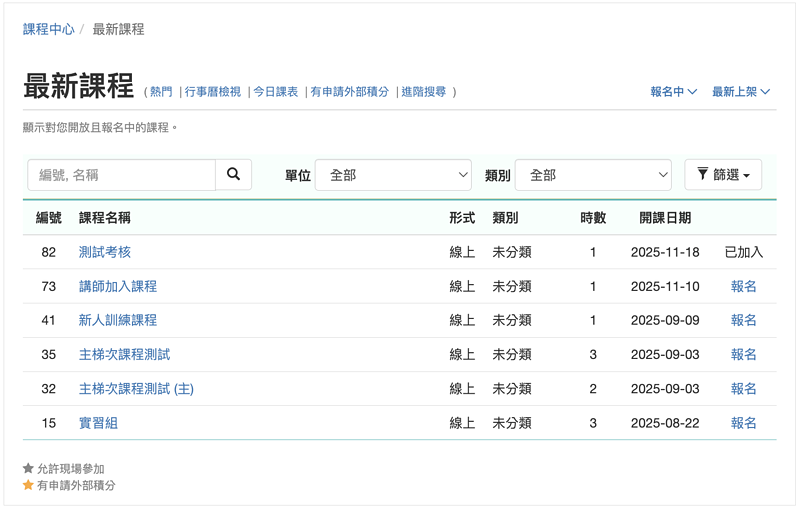Click 報名 for the 實習組 course
The height and width of the screenshot is (506, 800).
[x=743, y=423]
